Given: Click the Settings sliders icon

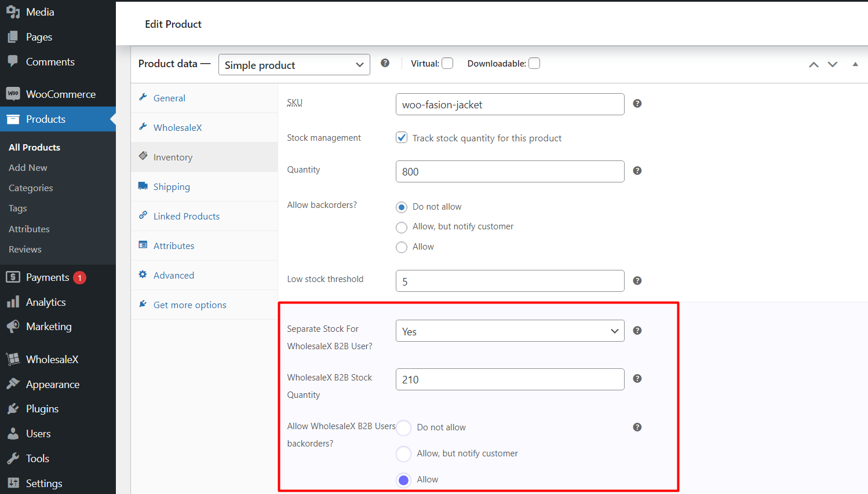Looking at the screenshot, I should [13, 483].
